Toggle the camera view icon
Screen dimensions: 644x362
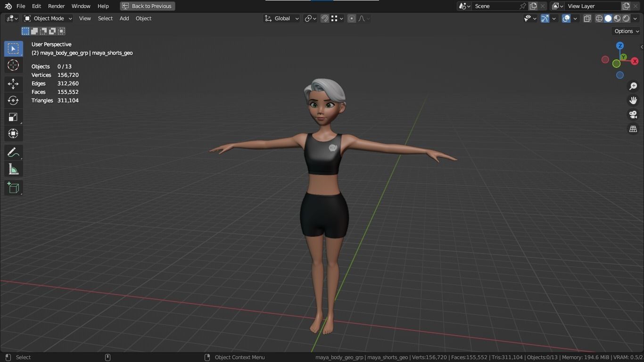(x=633, y=115)
